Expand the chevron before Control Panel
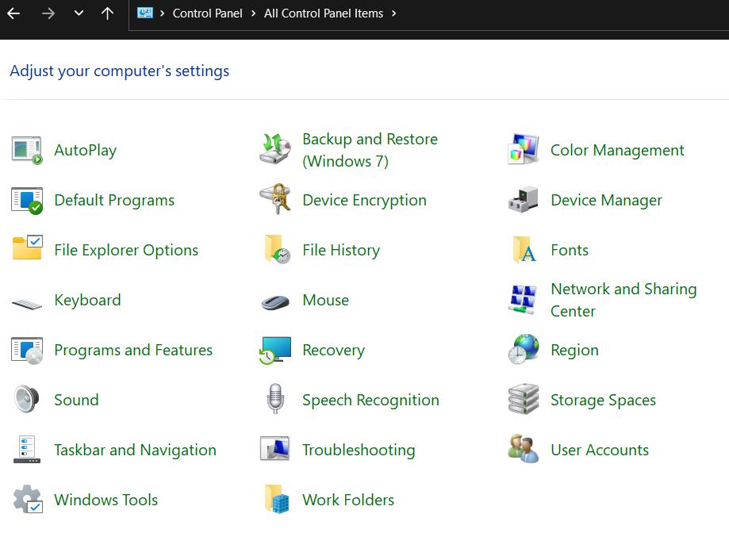Screen dimensions: 729x560 [163, 13]
